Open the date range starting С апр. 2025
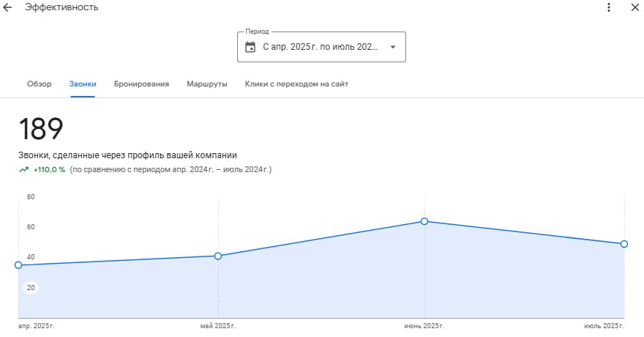Screen dimensions: 644x337 tap(320, 47)
